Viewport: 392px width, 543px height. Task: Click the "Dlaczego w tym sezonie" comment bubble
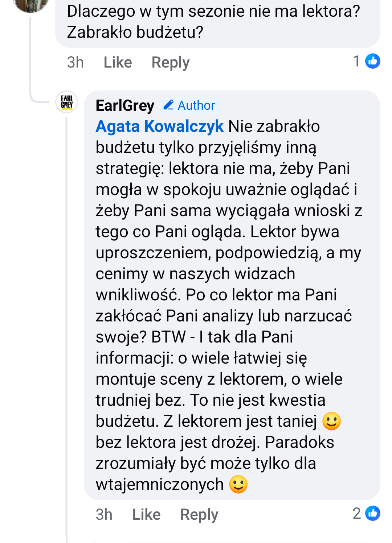coord(213,22)
